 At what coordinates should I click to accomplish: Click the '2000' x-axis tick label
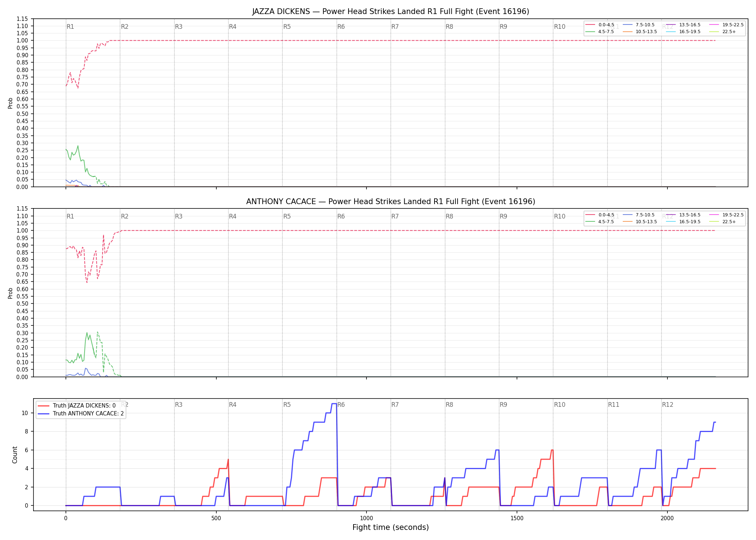point(667,518)
